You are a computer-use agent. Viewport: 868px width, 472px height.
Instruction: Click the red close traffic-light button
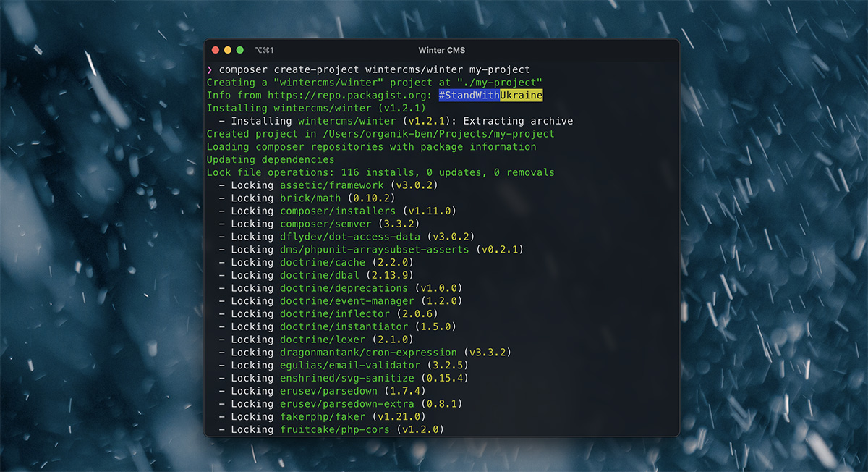(215, 49)
